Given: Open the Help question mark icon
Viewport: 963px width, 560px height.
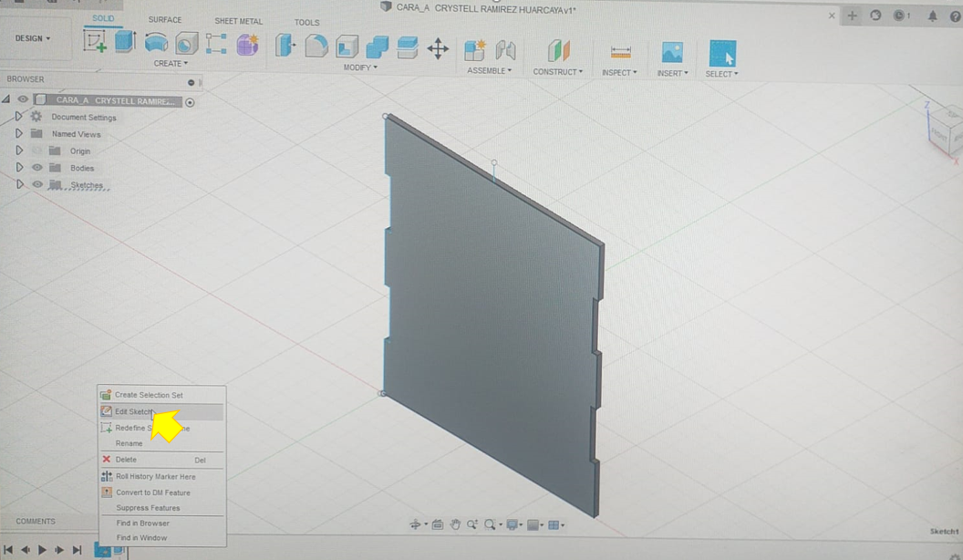Looking at the screenshot, I should pos(955,17).
